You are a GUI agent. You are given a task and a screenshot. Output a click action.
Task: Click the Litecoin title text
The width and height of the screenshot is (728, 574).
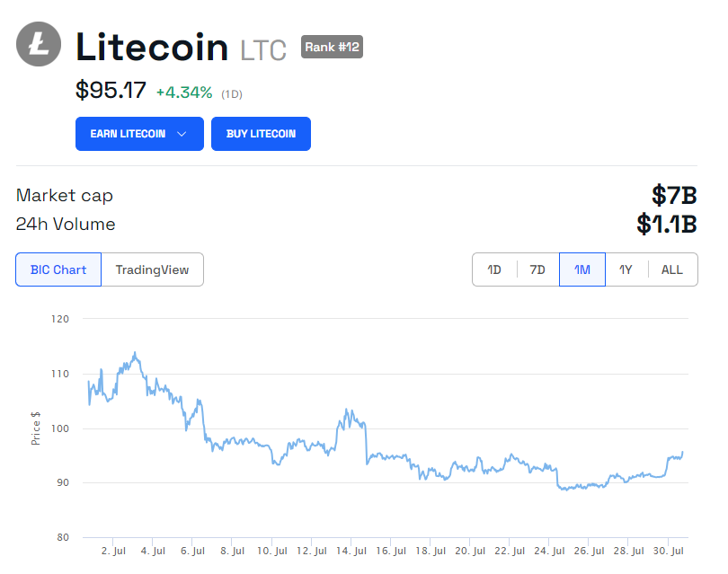click(x=152, y=47)
